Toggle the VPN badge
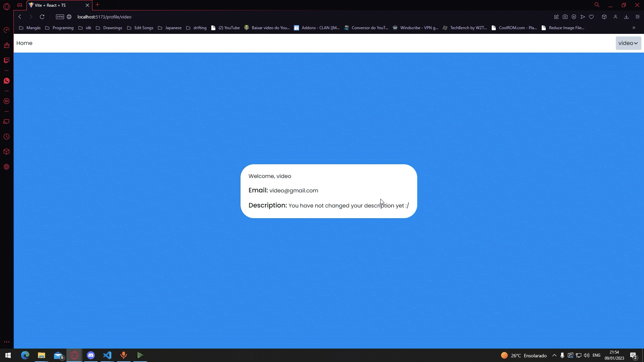 [60, 17]
